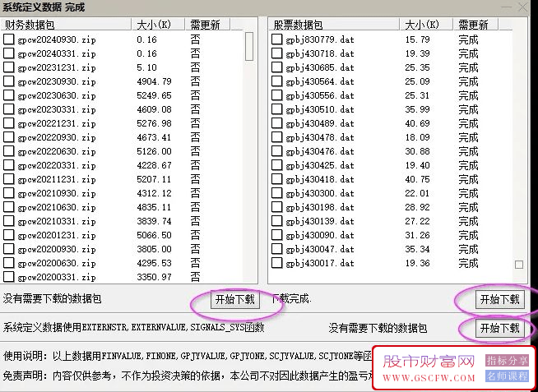Click the file name gpcw20221231.zip

pyautogui.click(x=57, y=123)
